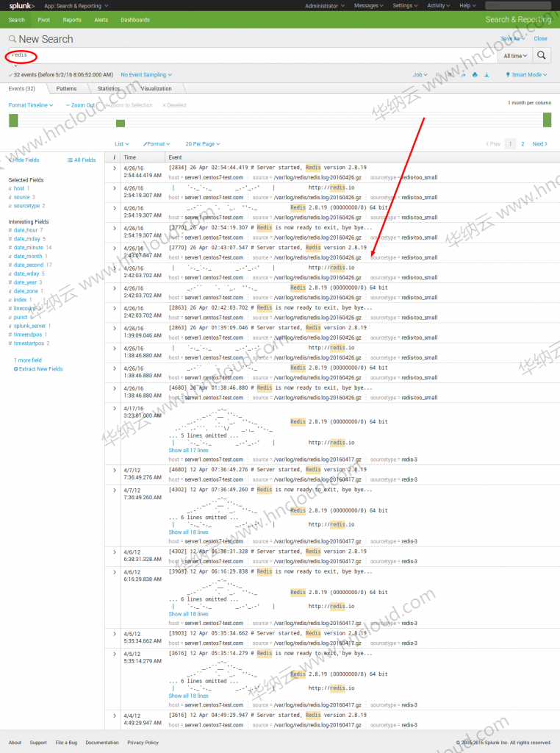Open No Event Sampling dropdown
The height and width of the screenshot is (753, 560).
coord(146,75)
